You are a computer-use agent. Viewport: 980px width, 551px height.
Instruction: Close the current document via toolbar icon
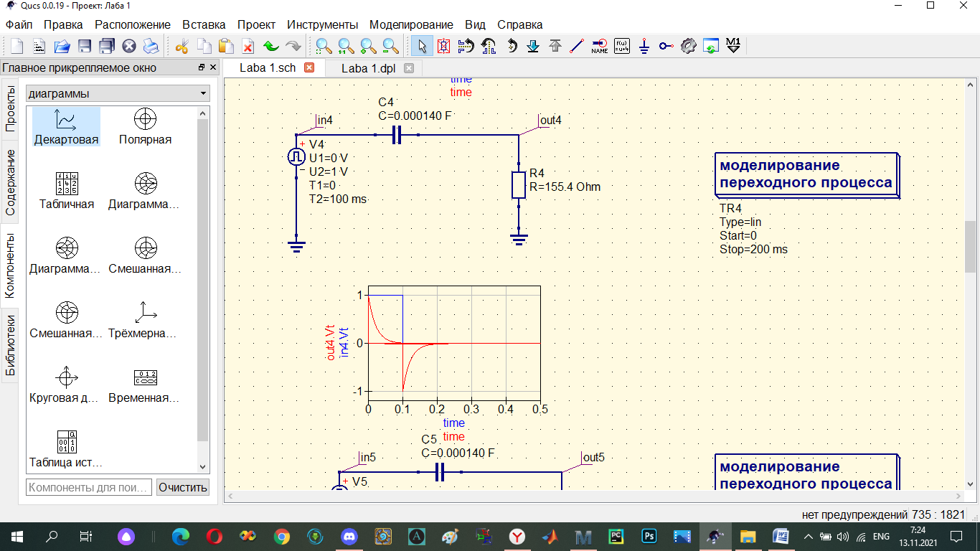[128, 47]
